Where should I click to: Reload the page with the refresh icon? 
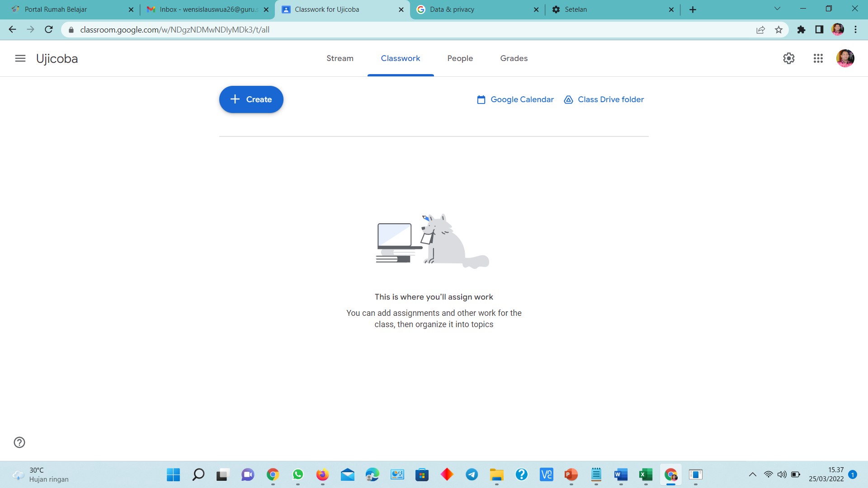click(48, 29)
